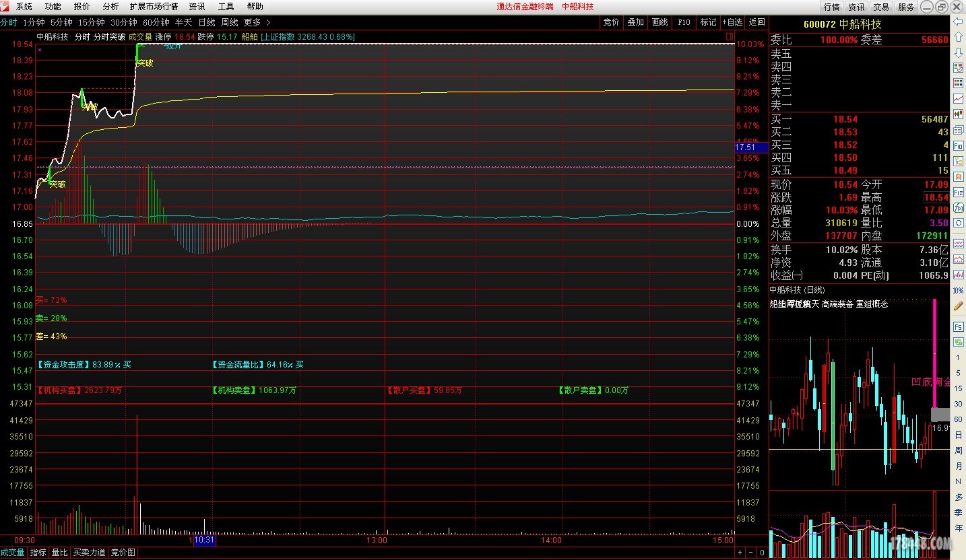Open the 服务 service button
The height and width of the screenshot is (560, 966).
tap(906, 7)
